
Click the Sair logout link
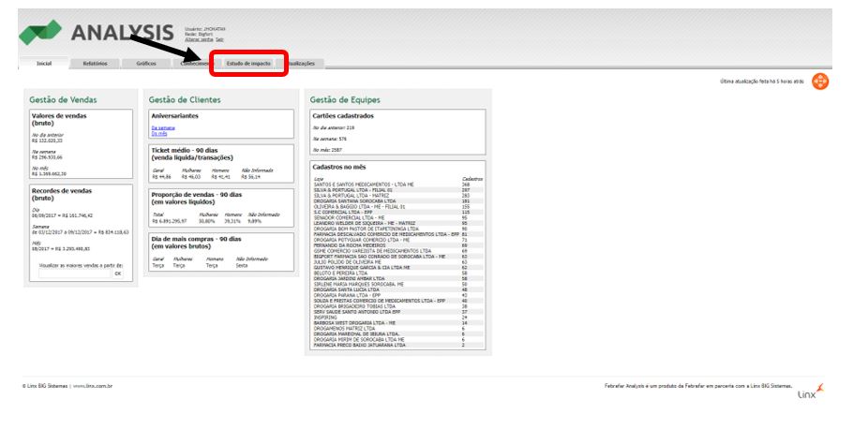[x=219, y=40]
